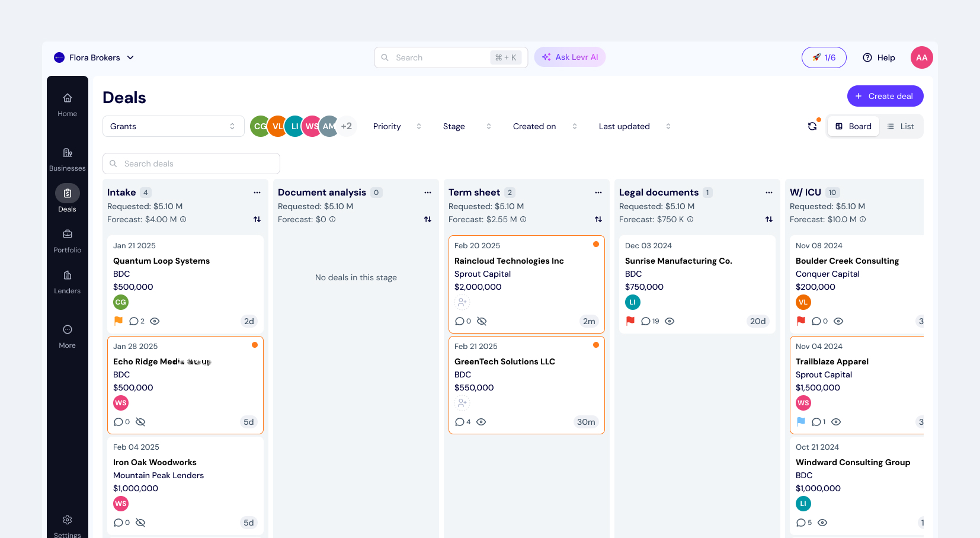Click the eye icon on Sunrise Manufacturing Co. card
The image size is (980, 538).
[670, 321]
